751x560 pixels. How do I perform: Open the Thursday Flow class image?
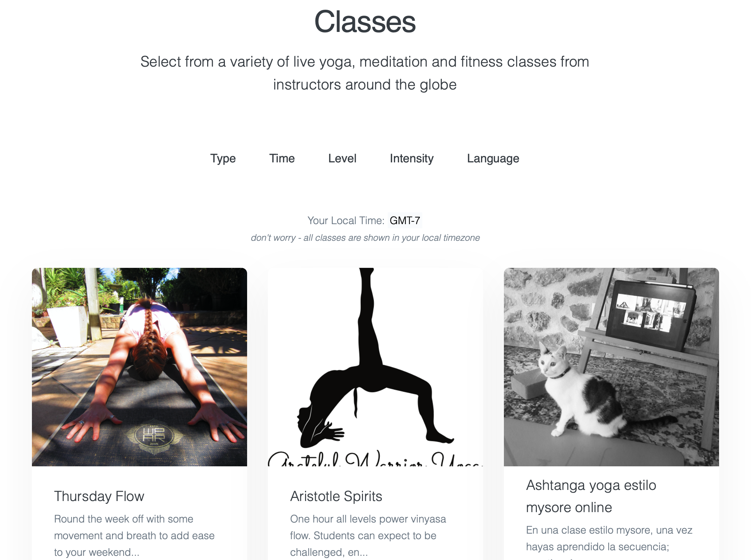(x=140, y=367)
